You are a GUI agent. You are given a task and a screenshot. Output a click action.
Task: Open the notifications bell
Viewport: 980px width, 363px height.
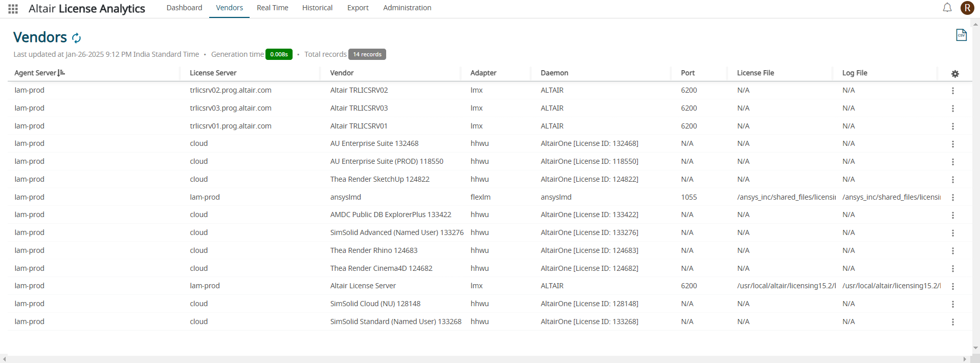pos(947,8)
